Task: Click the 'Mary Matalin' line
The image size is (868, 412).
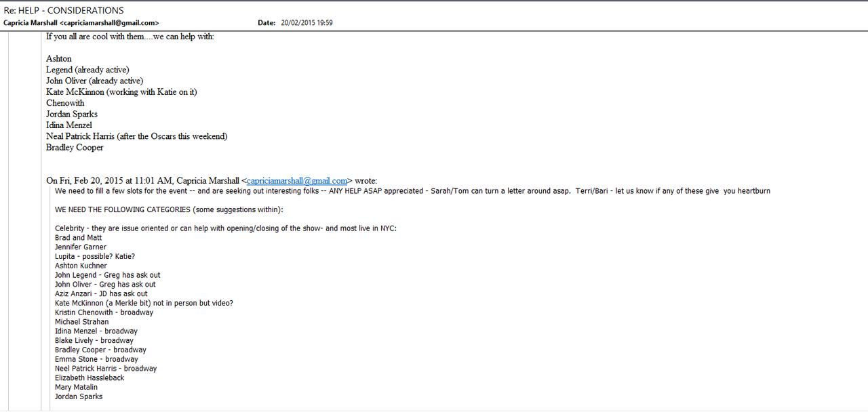Action: coord(76,388)
